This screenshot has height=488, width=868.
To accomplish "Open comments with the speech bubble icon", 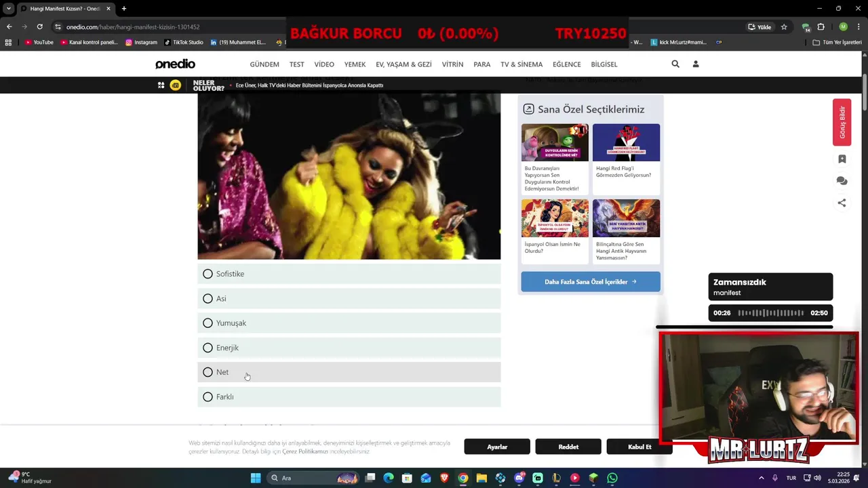I will (x=842, y=181).
